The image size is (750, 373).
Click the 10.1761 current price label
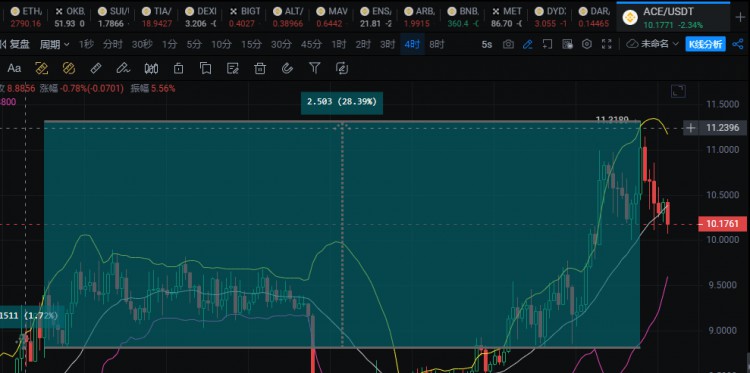pos(724,224)
